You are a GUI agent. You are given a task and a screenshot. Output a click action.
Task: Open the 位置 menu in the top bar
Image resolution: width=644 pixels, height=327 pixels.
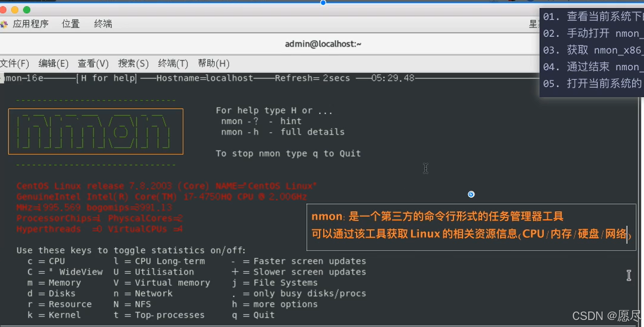pos(71,24)
